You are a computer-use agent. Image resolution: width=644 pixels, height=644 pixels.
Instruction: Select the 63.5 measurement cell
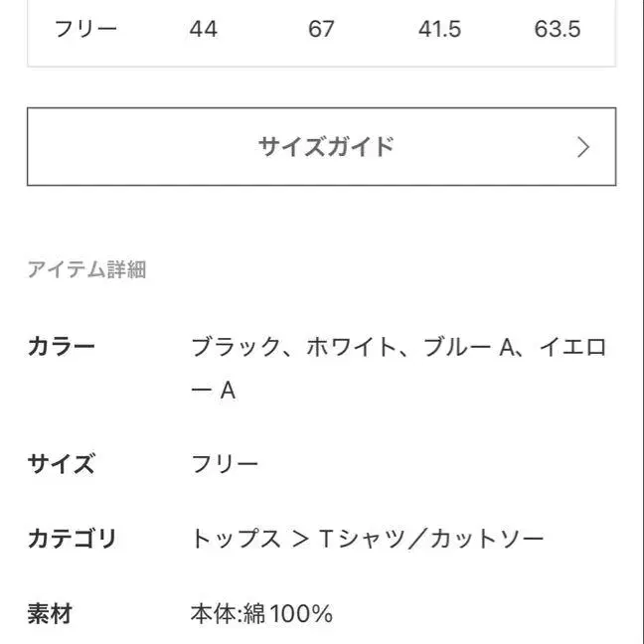(558, 29)
